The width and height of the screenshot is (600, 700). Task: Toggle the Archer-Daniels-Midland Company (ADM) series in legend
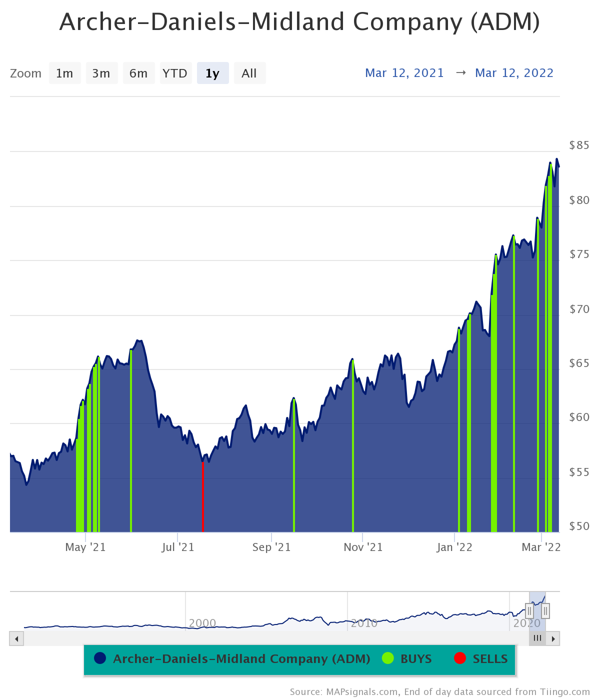[232, 658]
